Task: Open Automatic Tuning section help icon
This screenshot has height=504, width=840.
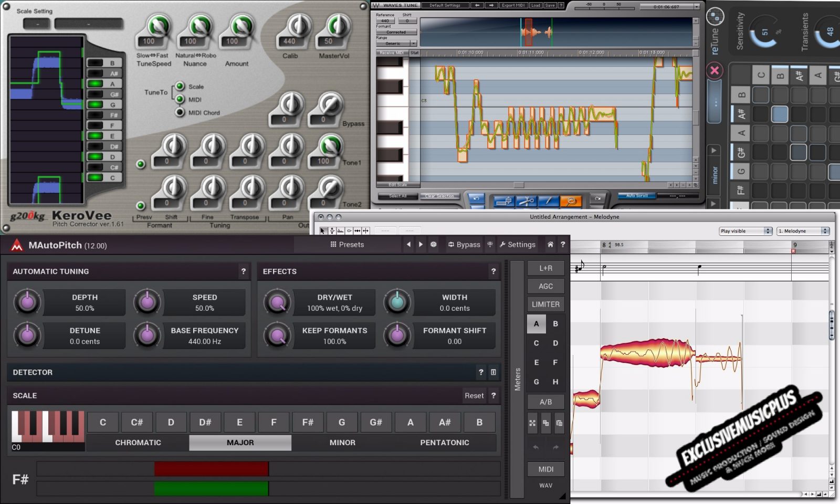Action: pos(243,271)
